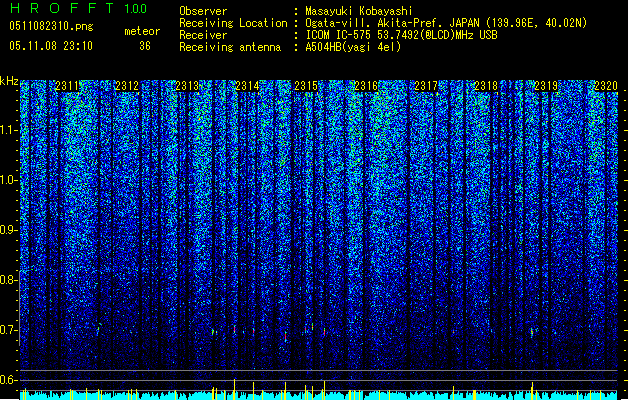The image size is (629, 400).
Task: Click the time marker 2315
Action: 306,86
